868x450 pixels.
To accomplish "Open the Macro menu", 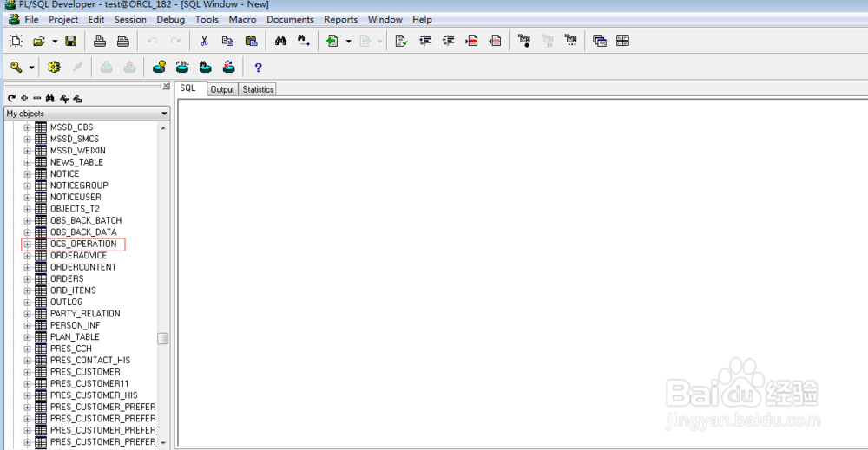I will point(242,19).
